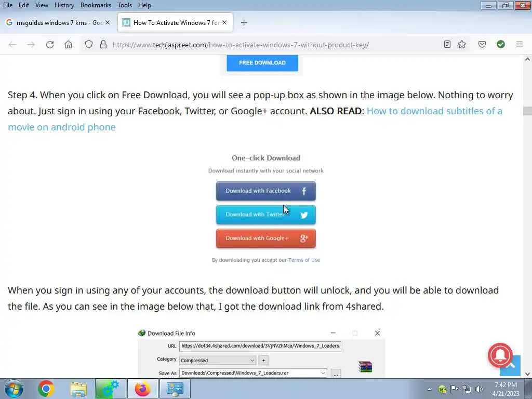
Task: Save page to Pocket
Action: pos(482,44)
